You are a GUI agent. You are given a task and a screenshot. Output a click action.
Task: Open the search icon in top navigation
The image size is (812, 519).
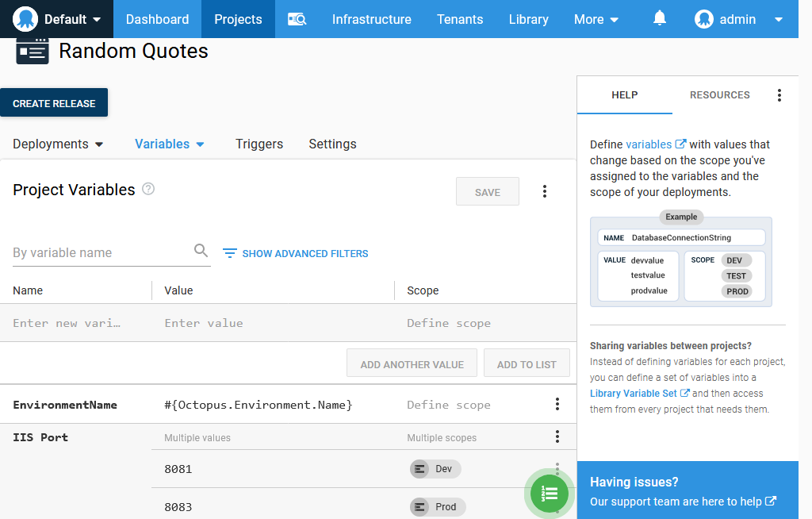[297, 19]
